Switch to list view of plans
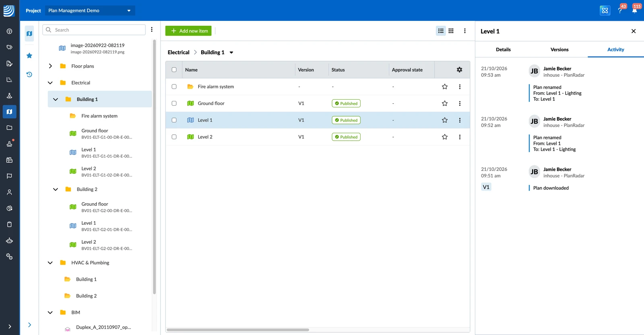644x335 pixels. [441, 31]
